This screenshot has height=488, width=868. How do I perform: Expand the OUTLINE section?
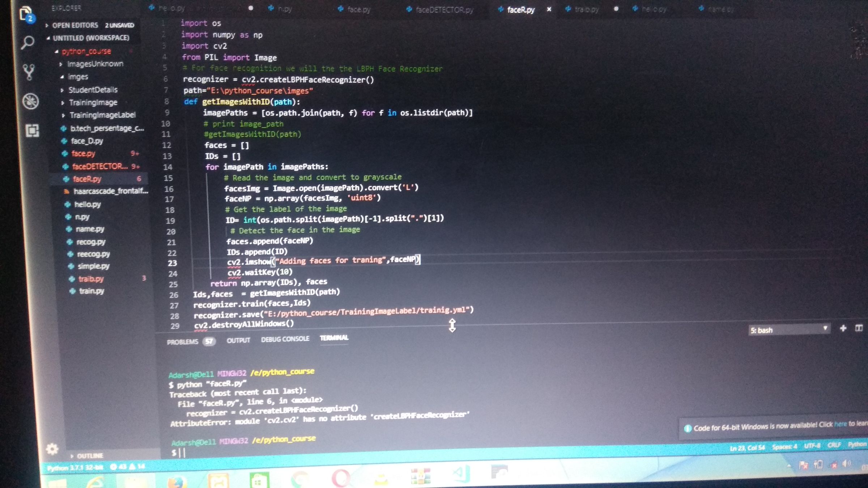(90, 456)
